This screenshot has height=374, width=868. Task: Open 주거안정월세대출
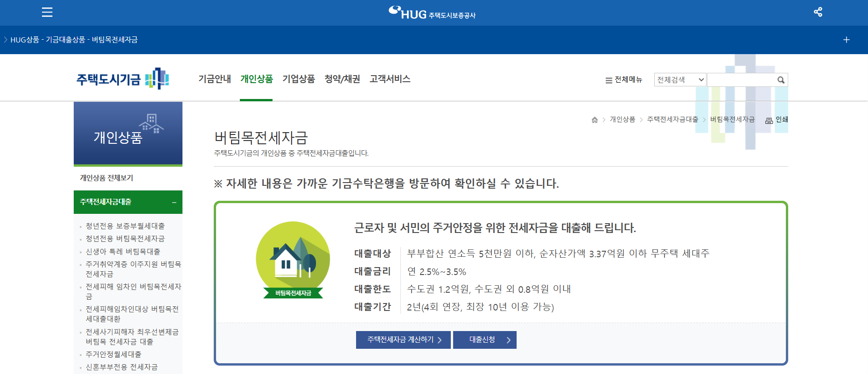pyautogui.click(x=113, y=354)
